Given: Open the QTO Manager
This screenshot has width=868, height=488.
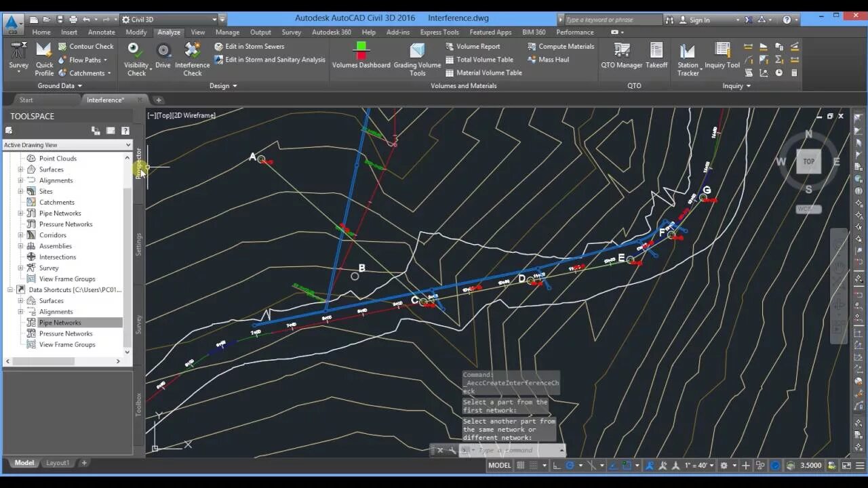Looking at the screenshot, I should (621, 56).
